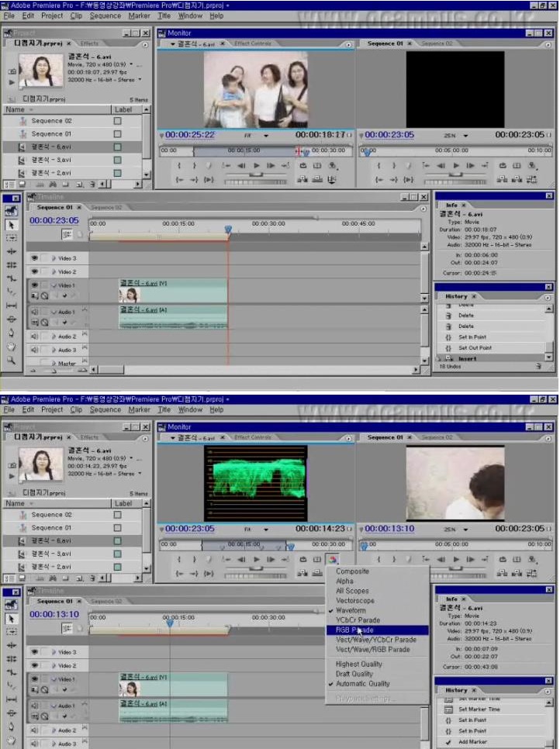Expand Video 3 track in upper timeline
Image resolution: width=560 pixels, height=749 pixels.
point(54,258)
